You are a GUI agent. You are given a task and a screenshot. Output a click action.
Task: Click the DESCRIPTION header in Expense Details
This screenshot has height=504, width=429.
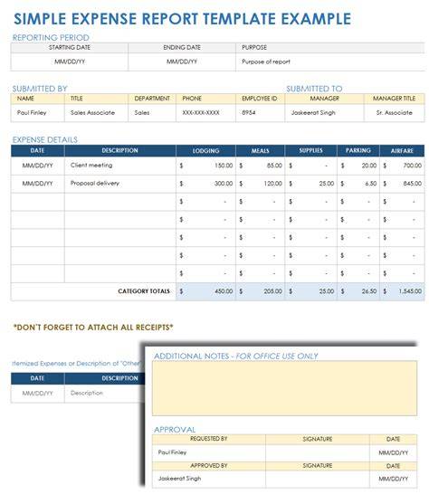click(120, 150)
